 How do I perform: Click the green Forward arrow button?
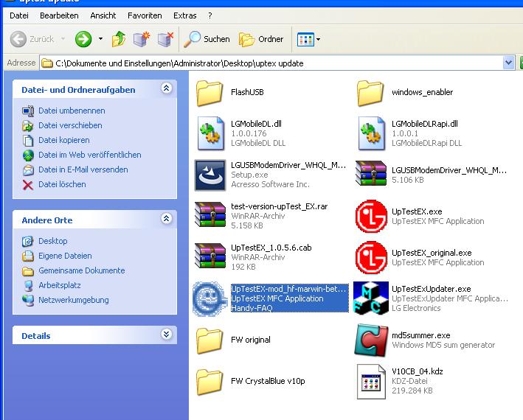[83, 39]
